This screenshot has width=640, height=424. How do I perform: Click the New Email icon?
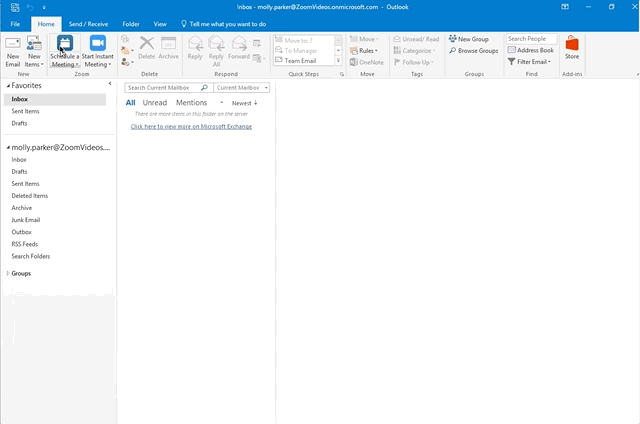pyautogui.click(x=13, y=44)
